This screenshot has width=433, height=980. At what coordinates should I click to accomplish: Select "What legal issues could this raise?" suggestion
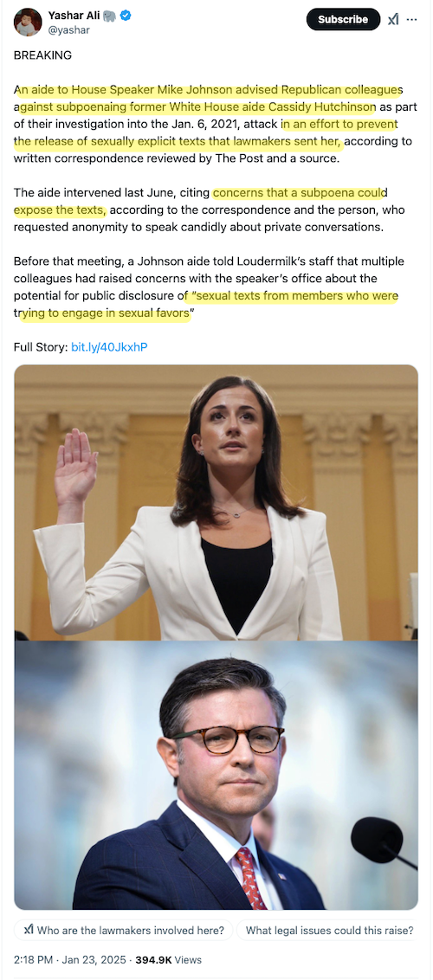pos(329,930)
